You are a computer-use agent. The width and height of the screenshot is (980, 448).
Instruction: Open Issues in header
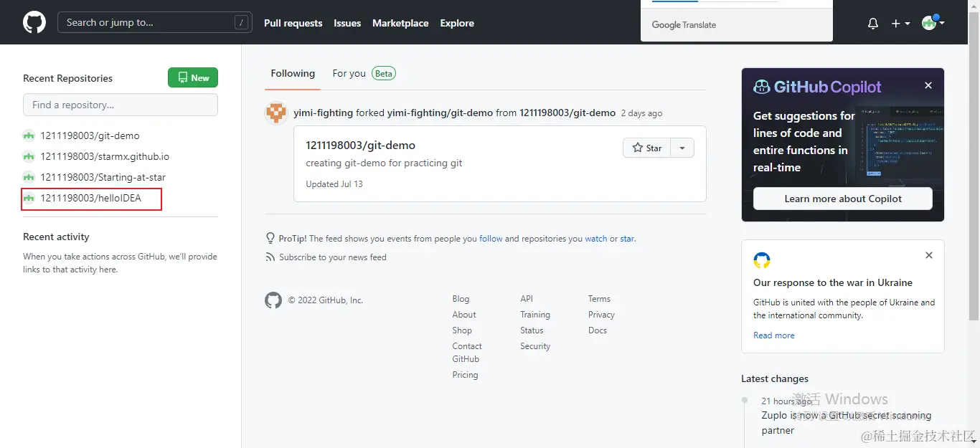pyautogui.click(x=347, y=23)
